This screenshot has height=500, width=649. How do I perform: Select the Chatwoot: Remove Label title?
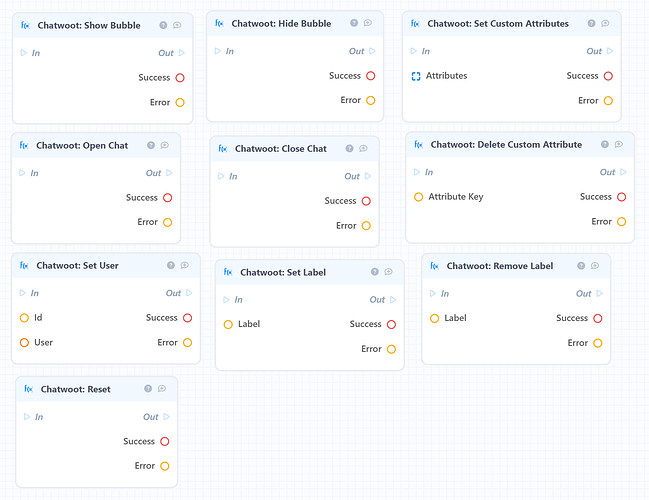[500, 266]
